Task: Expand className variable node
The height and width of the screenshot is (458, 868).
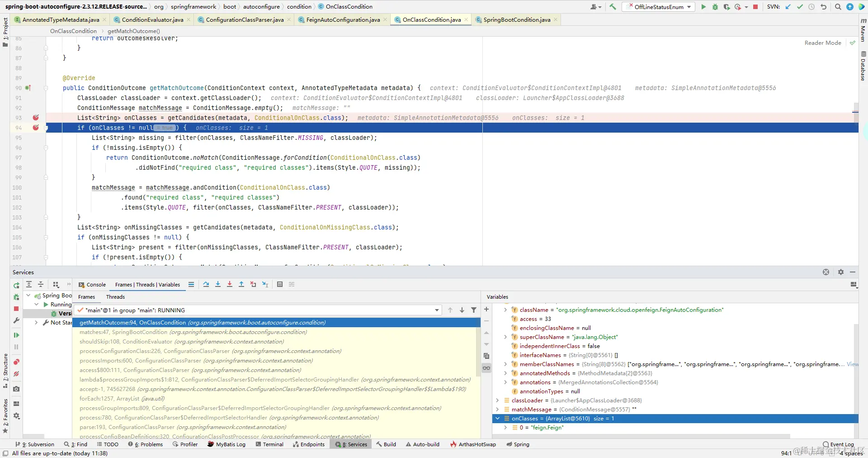Action: click(505, 310)
